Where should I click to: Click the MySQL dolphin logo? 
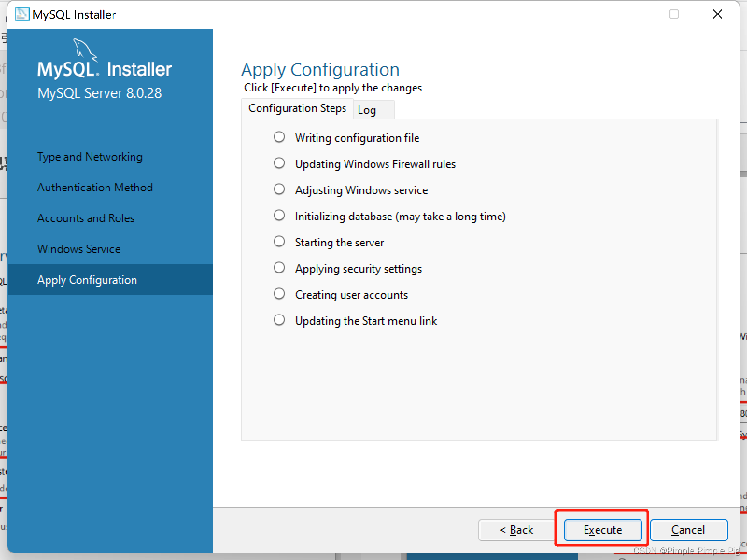coord(85,49)
